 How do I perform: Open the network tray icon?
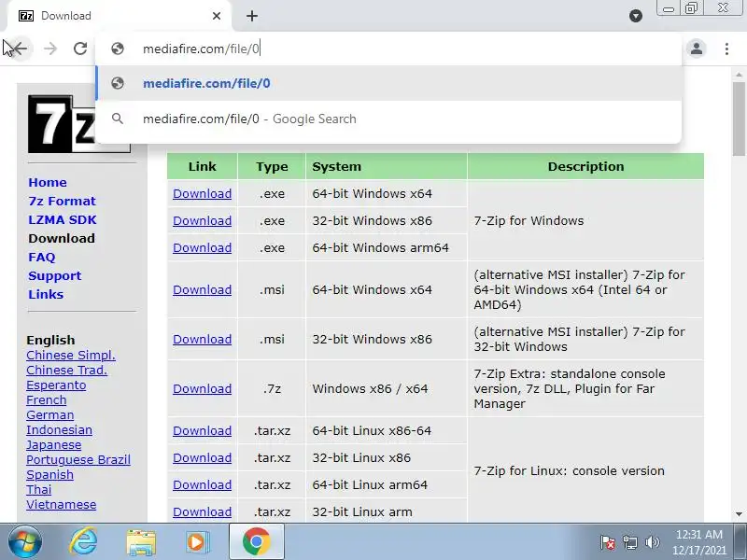[630, 542]
